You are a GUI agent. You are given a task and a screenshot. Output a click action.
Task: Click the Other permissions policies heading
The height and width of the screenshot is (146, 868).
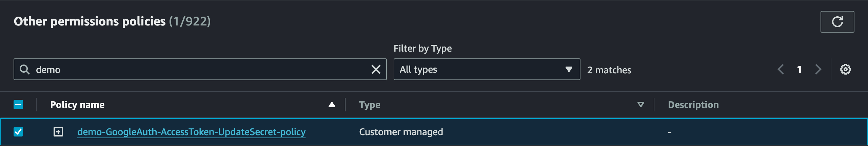112,21
